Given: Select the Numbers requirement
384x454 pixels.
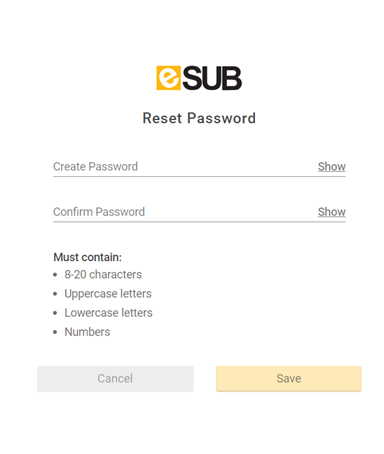Looking at the screenshot, I should 87,332.
